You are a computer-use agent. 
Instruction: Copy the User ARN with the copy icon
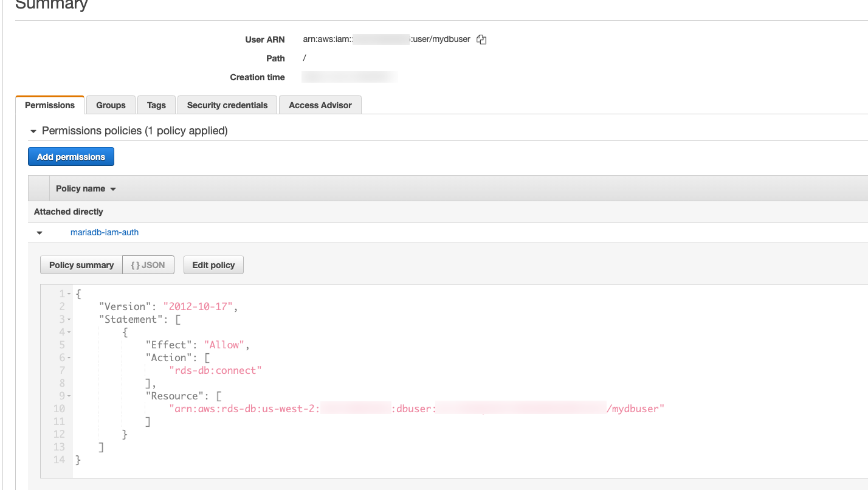pos(481,40)
